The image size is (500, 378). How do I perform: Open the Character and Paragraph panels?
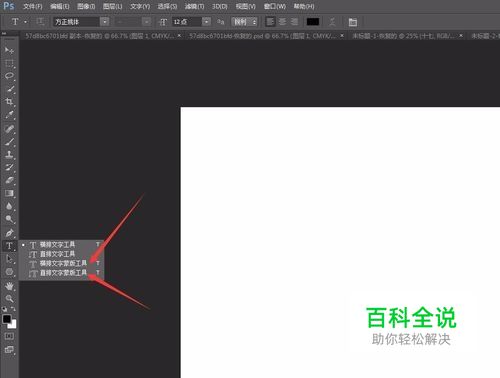(x=353, y=22)
